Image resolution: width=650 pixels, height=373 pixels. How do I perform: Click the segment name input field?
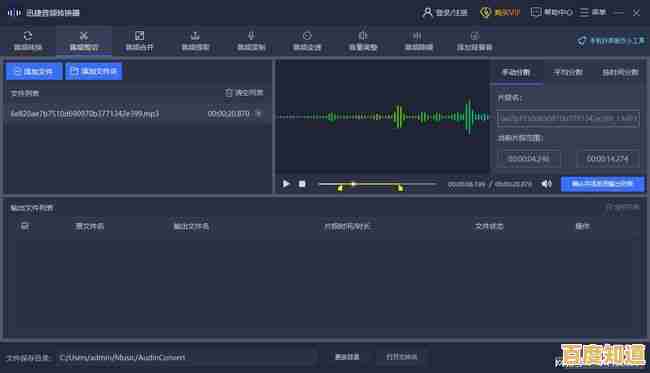pos(568,119)
